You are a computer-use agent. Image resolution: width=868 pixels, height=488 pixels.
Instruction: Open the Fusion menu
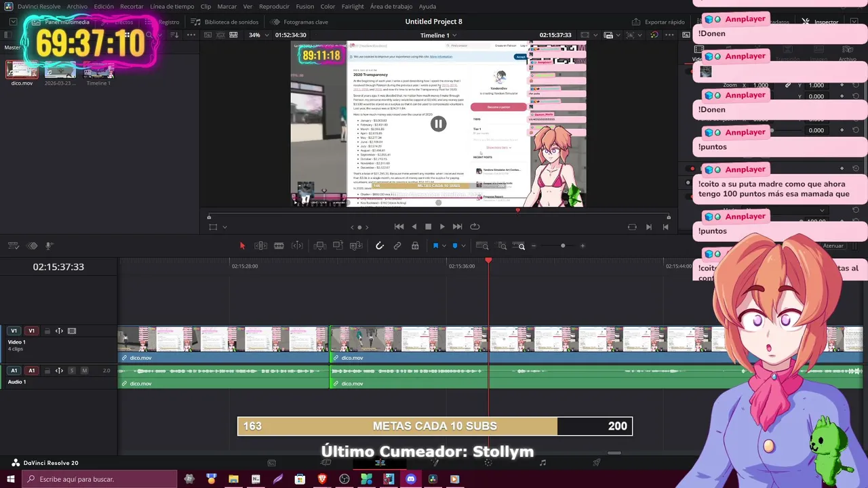pyautogui.click(x=305, y=6)
